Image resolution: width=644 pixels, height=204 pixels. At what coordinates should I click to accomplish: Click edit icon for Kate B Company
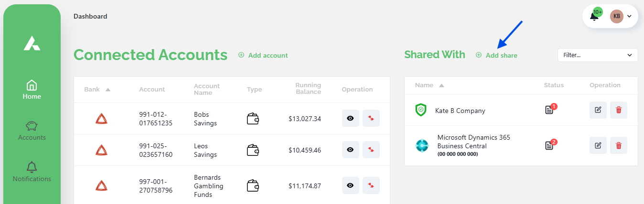[x=598, y=110]
